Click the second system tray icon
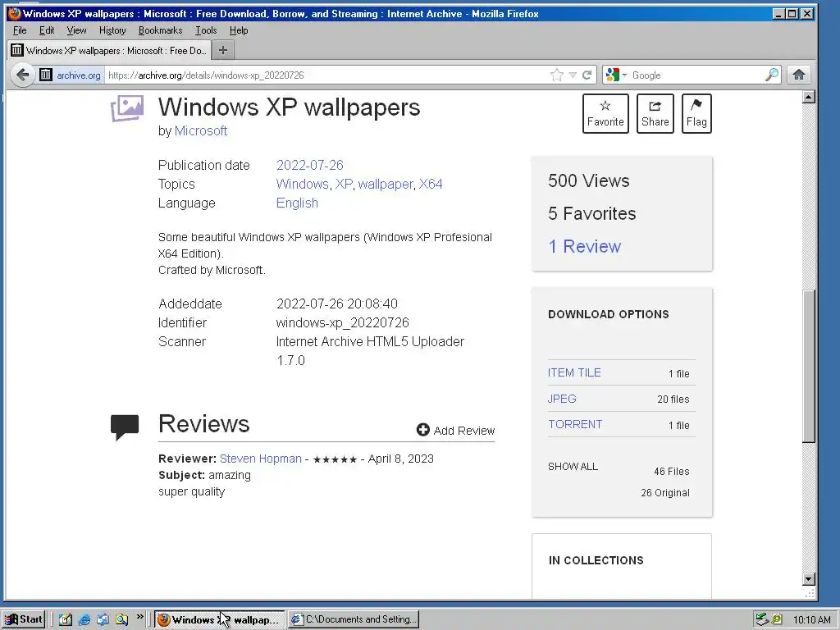The width and height of the screenshot is (840, 630). (x=777, y=620)
